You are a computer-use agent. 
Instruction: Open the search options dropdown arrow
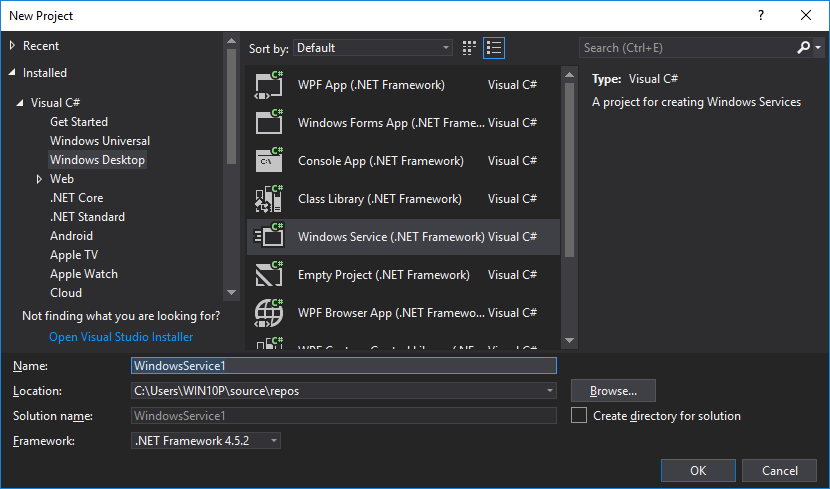(x=818, y=48)
